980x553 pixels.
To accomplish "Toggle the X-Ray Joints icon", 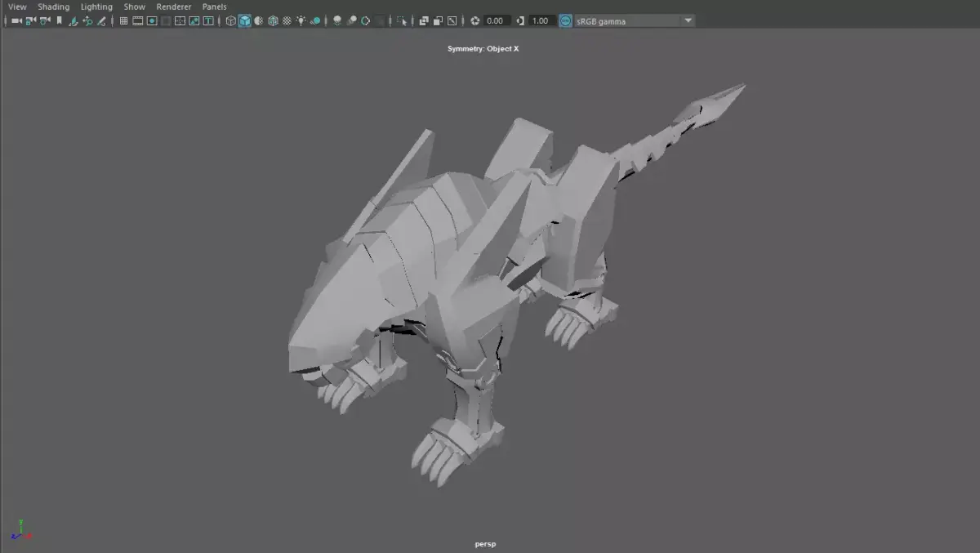I will pos(452,20).
